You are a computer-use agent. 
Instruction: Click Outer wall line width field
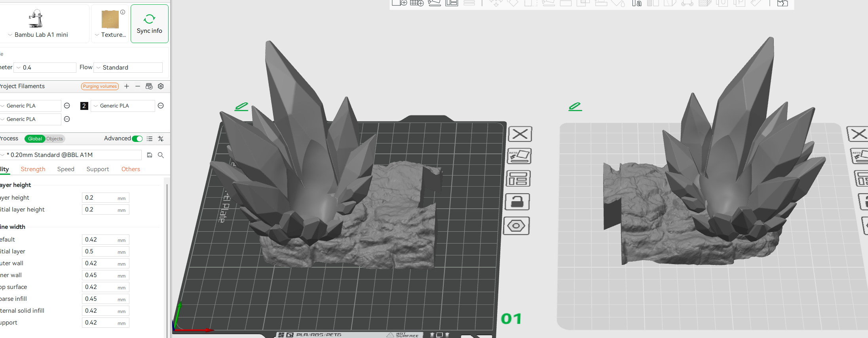coord(105,263)
